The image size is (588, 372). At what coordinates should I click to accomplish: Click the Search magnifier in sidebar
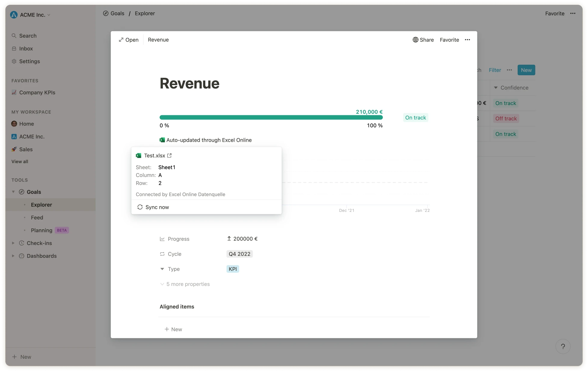coord(14,36)
